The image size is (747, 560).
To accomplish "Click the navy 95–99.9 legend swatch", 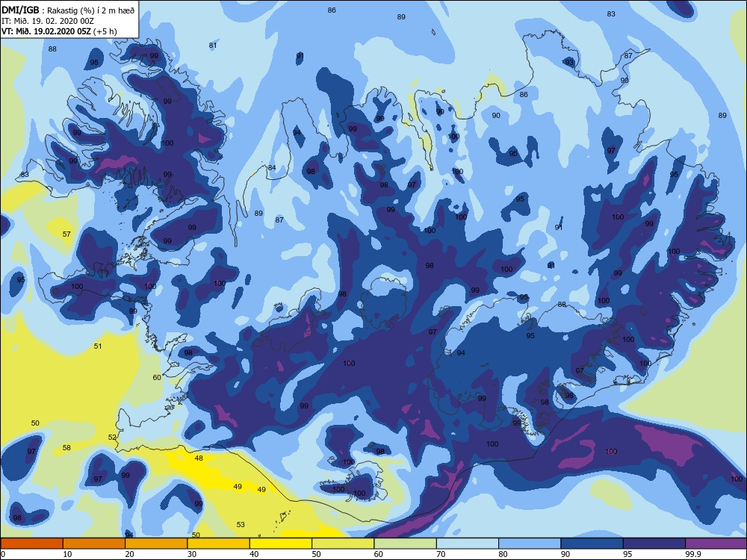I will 654,544.
